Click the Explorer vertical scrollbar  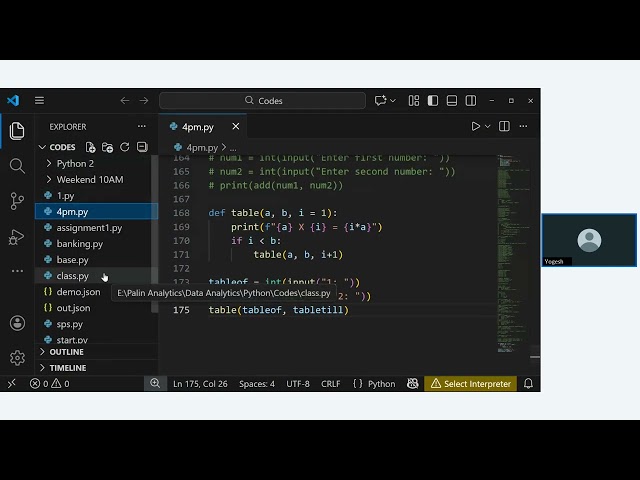click(x=154, y=233)
